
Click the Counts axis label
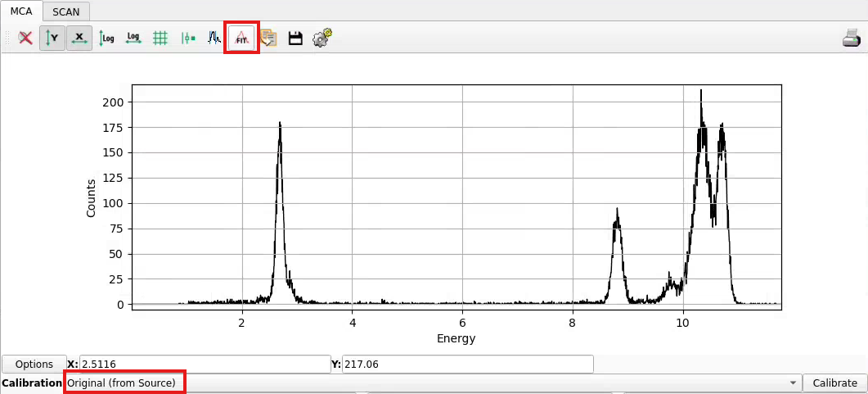point(92,198)
